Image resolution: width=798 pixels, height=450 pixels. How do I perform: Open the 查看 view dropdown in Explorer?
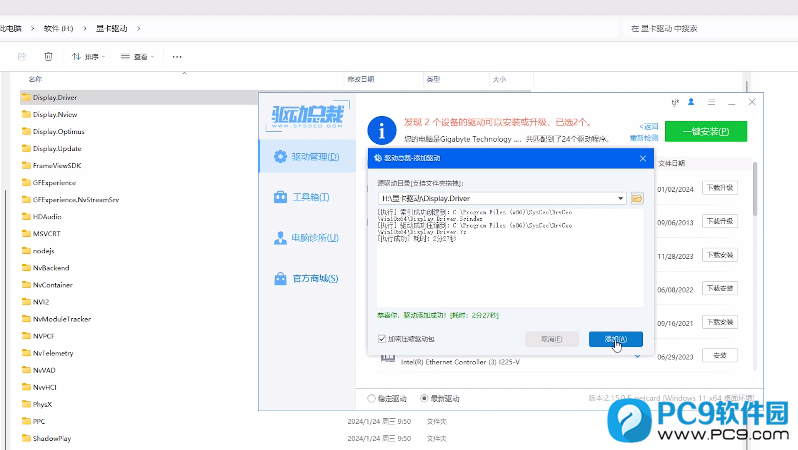(x=137, y=57)
